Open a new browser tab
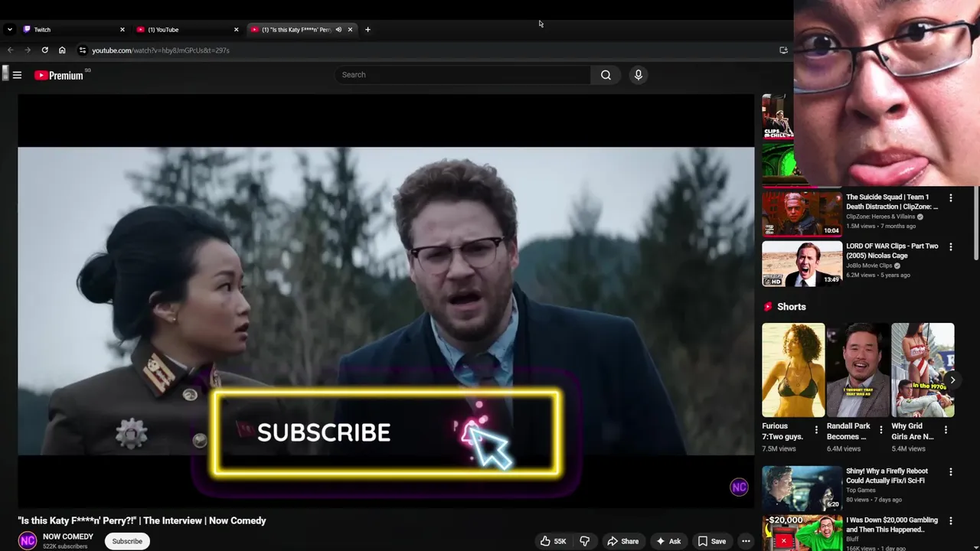This screenshot has width=980, height=551. tap(367, 30)
